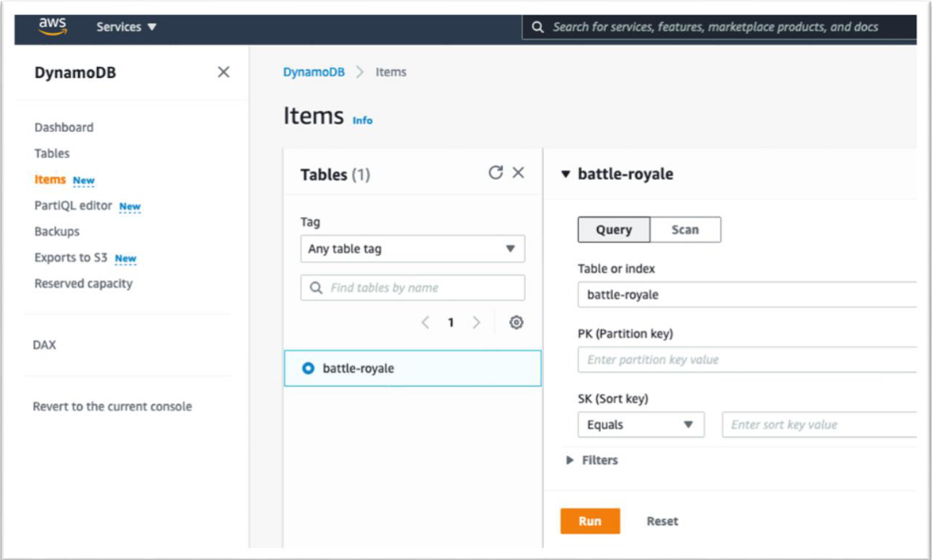The image size is (932, 560).
Task: Open the Equals sort key condition dropdown
Action: click(640, 424)
